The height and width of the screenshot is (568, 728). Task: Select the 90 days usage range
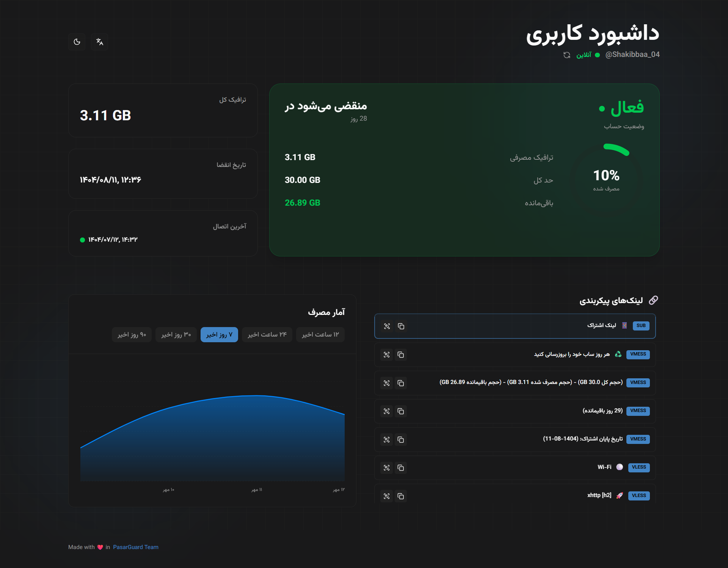click(x=132, y=335)
